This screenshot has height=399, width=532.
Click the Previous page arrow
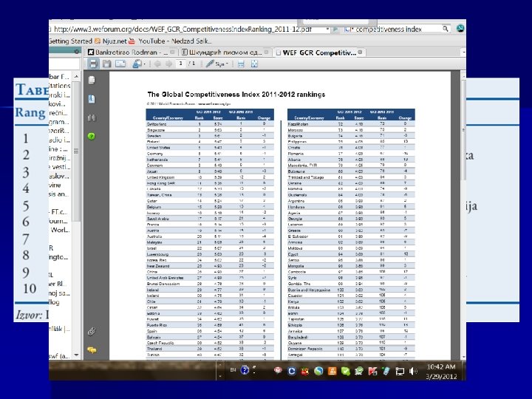click(157, 64)
